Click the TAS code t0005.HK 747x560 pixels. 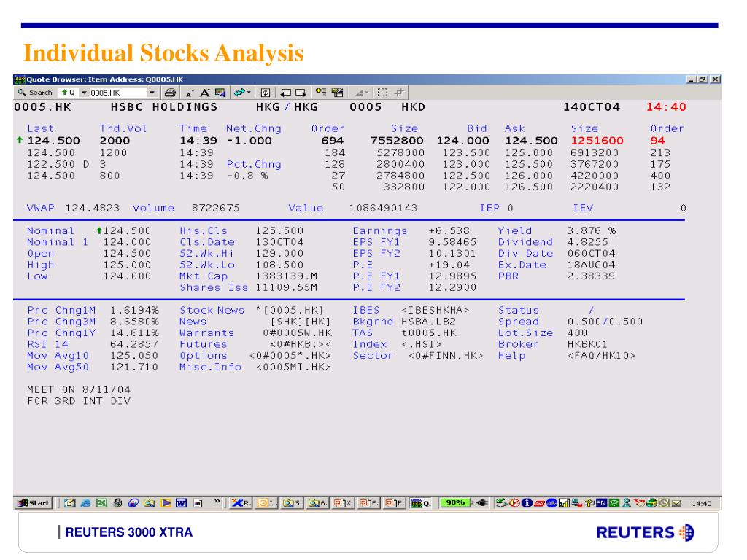(x=429, y=332)
